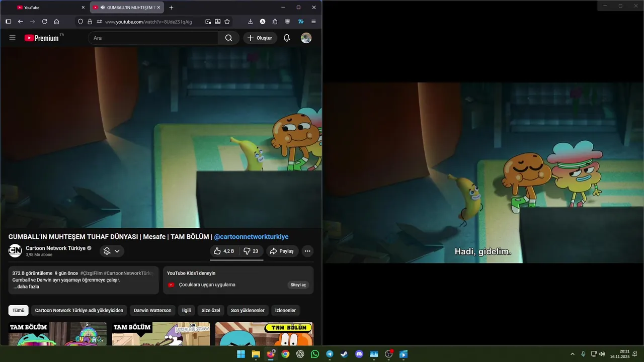Viewport: 644px width, 362px height.
Task: Open Cartoon Network Türkiye channel name
Action: 55,248
